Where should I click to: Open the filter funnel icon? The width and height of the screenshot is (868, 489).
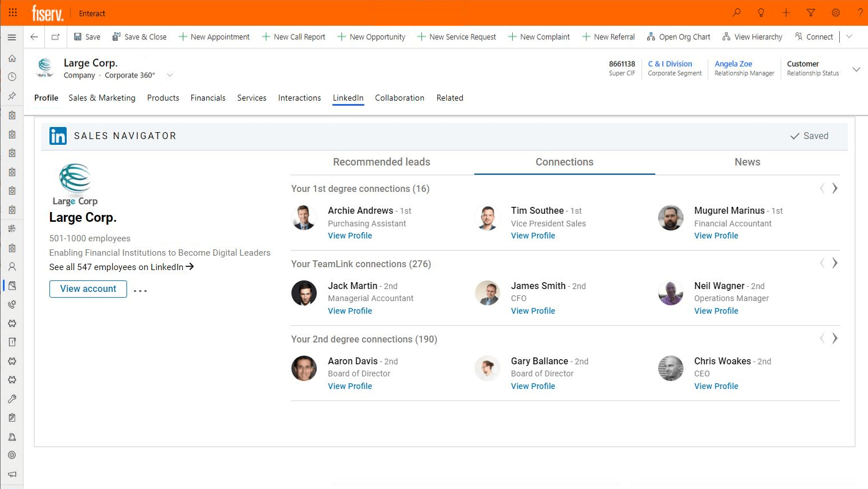[811, 13]
